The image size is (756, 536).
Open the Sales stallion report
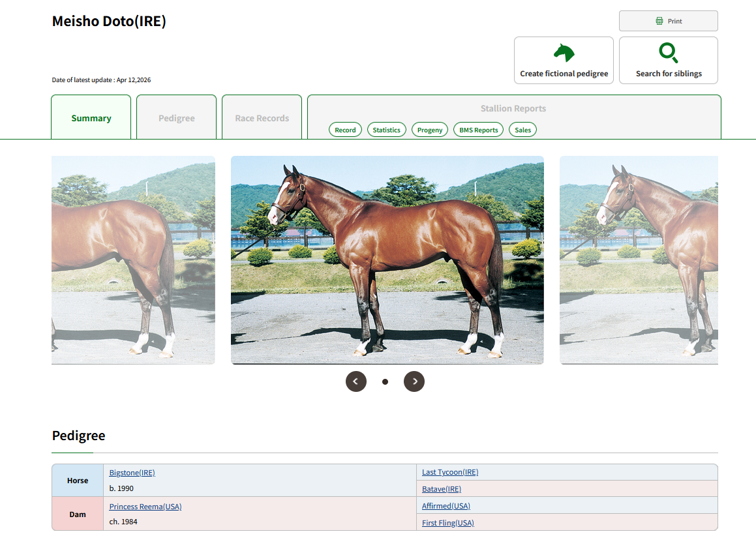click(522, 130)
